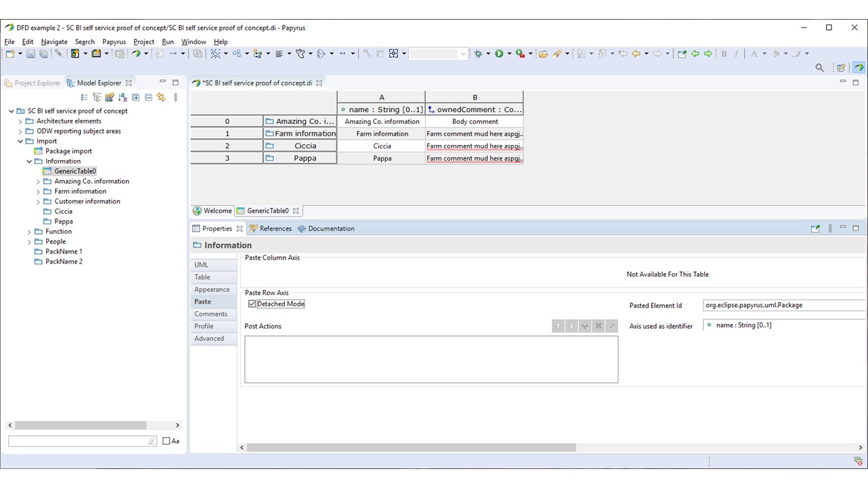
Task: Click the Save icon in main toolbar
Action: click(32, 54)
